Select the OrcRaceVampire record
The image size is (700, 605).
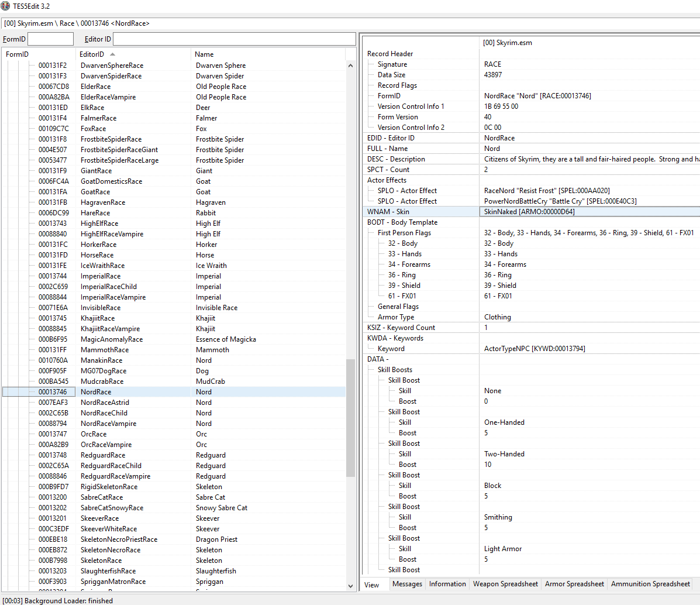(174, 445)
